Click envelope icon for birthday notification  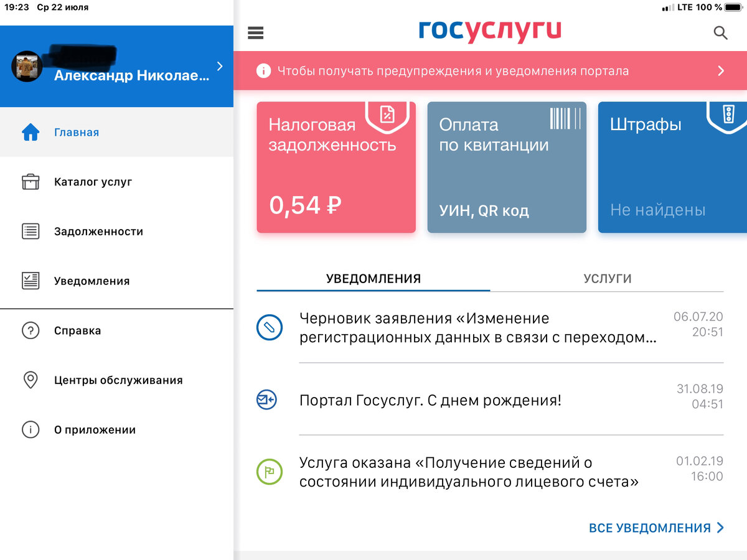(267, 399)
